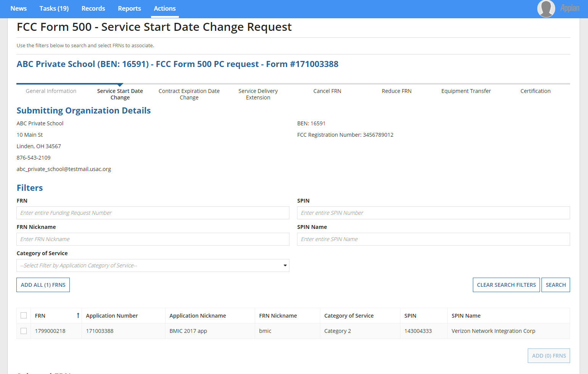Viewport: 588px width, 374px height.
Task: Click the user profile avatar icon
Action: point(546,8)
